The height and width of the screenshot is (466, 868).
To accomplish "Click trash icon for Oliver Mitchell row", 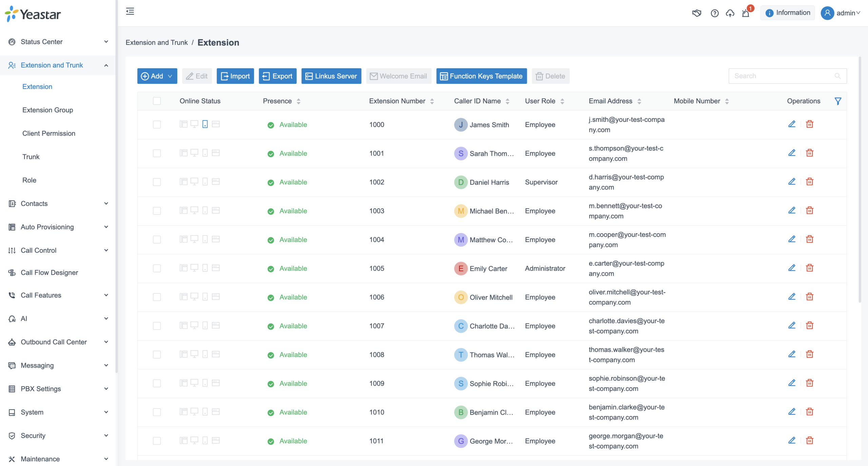I will tap(810, 297).
